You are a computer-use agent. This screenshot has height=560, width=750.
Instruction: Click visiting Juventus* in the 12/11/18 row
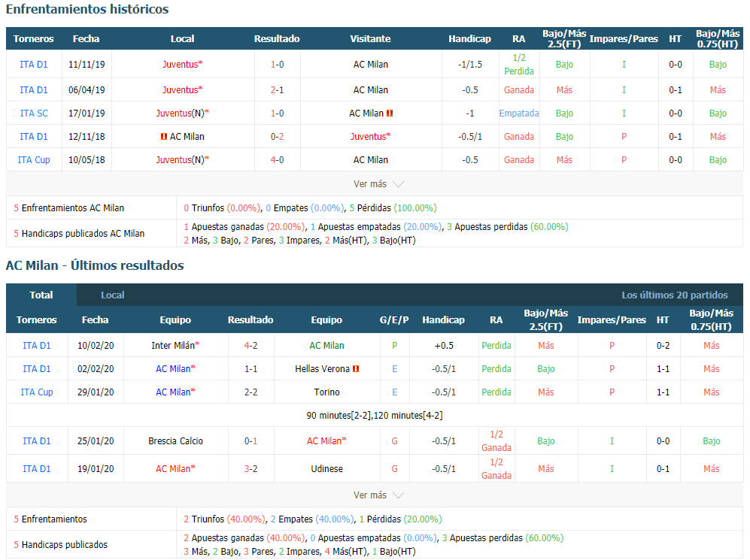point(371,137)
